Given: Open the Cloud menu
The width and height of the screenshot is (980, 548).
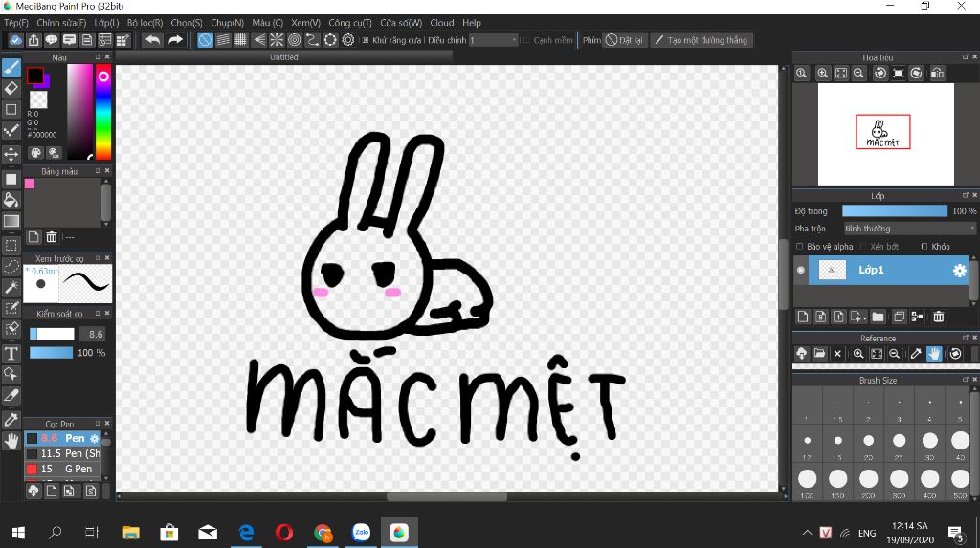Looking at the screenshot, I should tap(442, 23).
